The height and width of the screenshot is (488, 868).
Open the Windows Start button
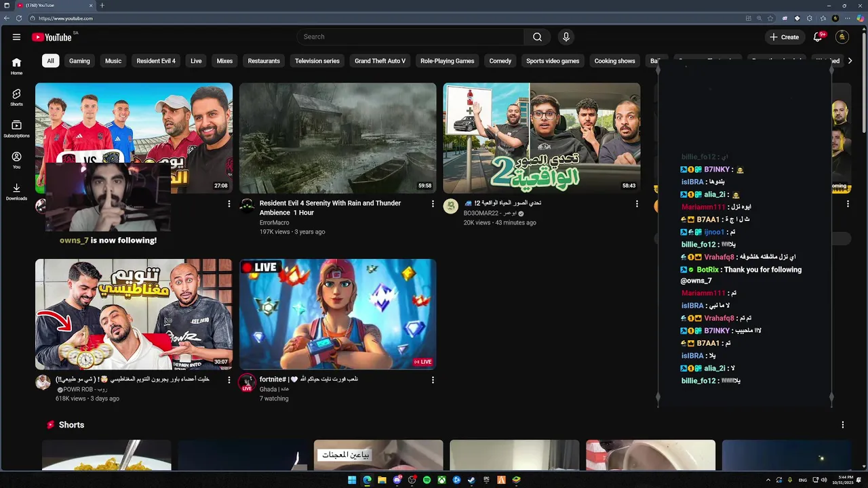click(x=352, y=480)
